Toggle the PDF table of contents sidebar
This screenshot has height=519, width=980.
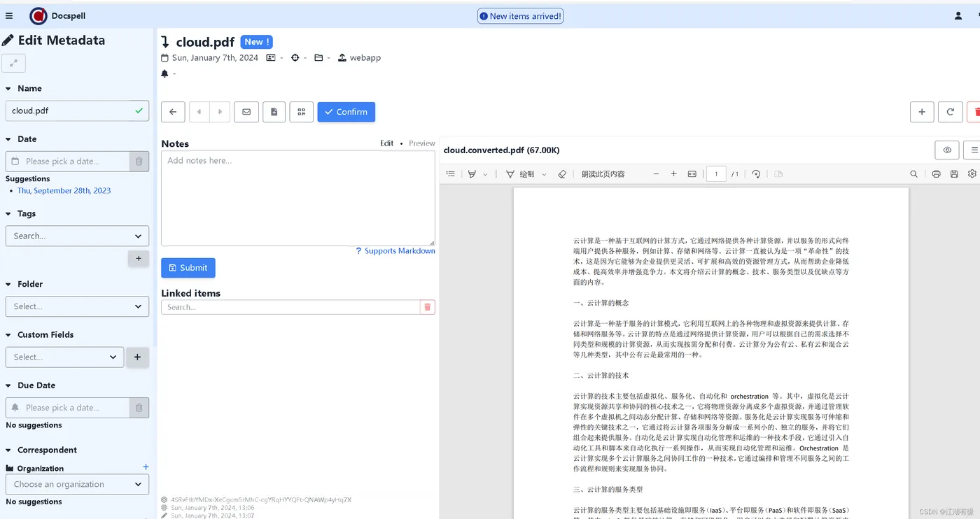(451, 174)
